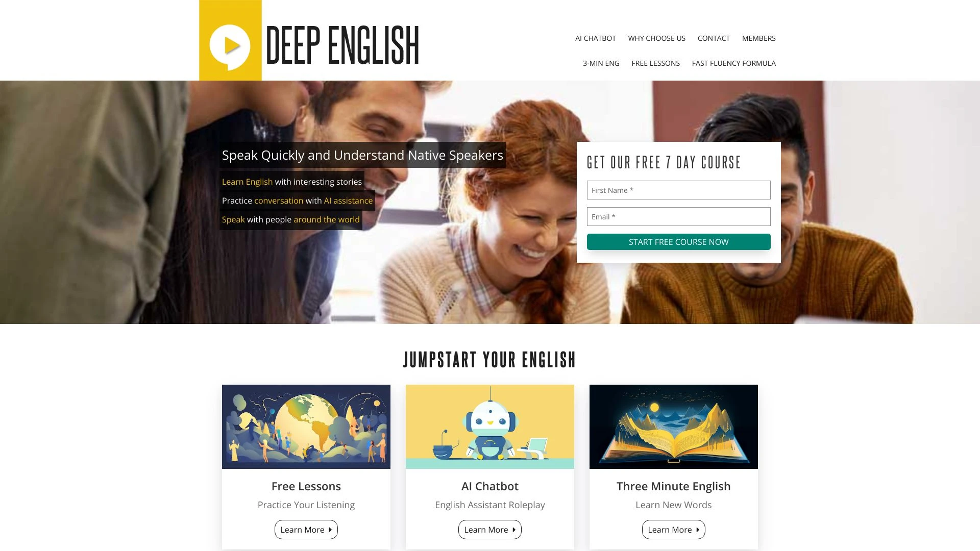Click the Email input field
Image resolution: width=980 pixels, height=551 pixels.
(678, 217)
